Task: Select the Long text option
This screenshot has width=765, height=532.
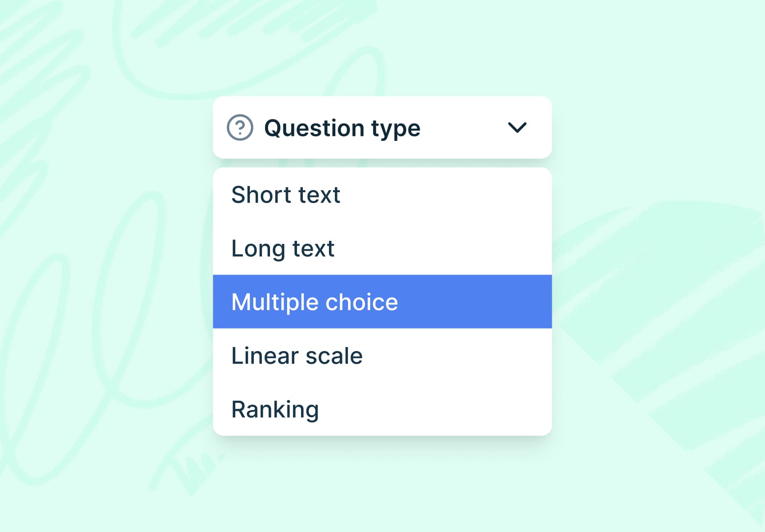Action: click(x=282, y=248)
